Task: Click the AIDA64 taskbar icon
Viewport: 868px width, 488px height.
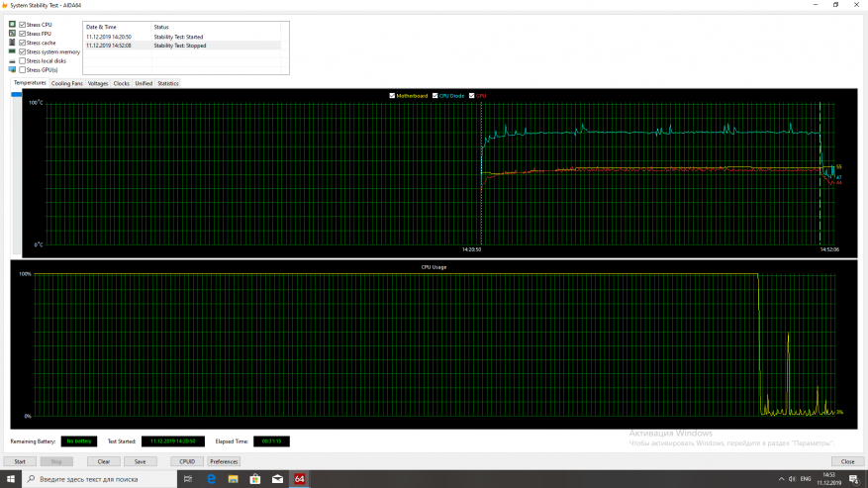Action: click(x=300, y=479)
